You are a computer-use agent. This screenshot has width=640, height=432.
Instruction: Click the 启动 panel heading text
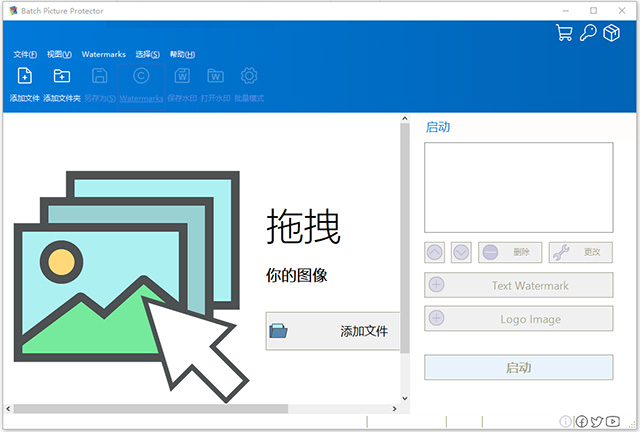coord(438,127)
